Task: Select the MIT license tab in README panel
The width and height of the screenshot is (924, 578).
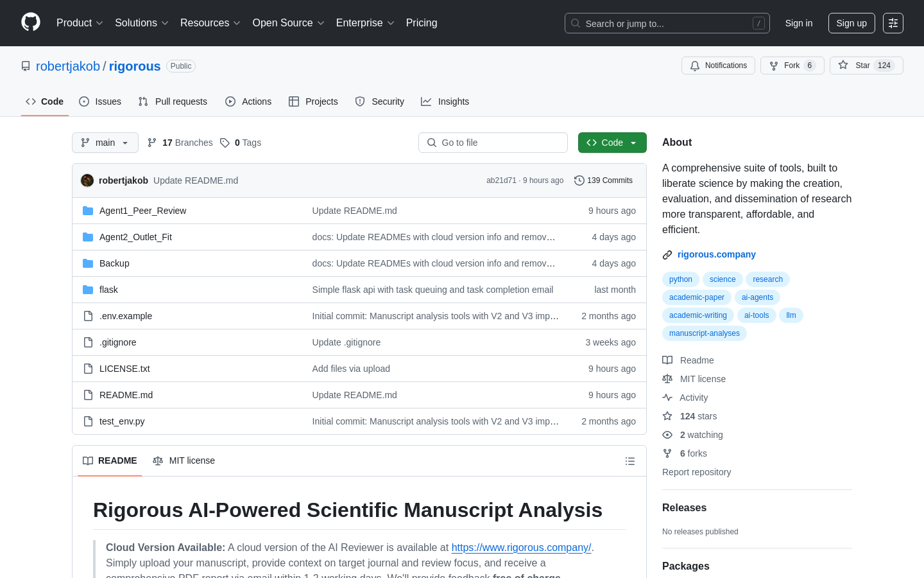Action: 184,460
